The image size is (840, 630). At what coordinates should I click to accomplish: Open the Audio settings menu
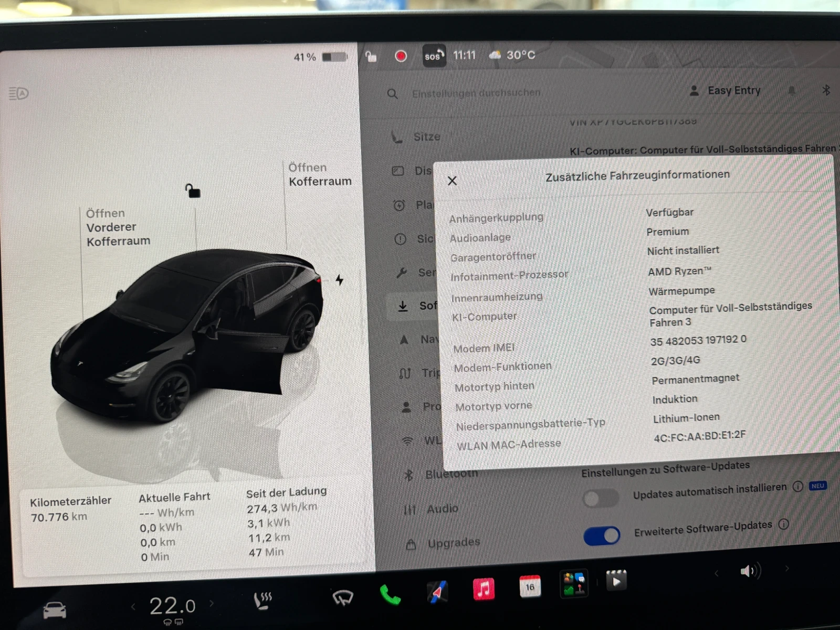(x=432, y=509)
